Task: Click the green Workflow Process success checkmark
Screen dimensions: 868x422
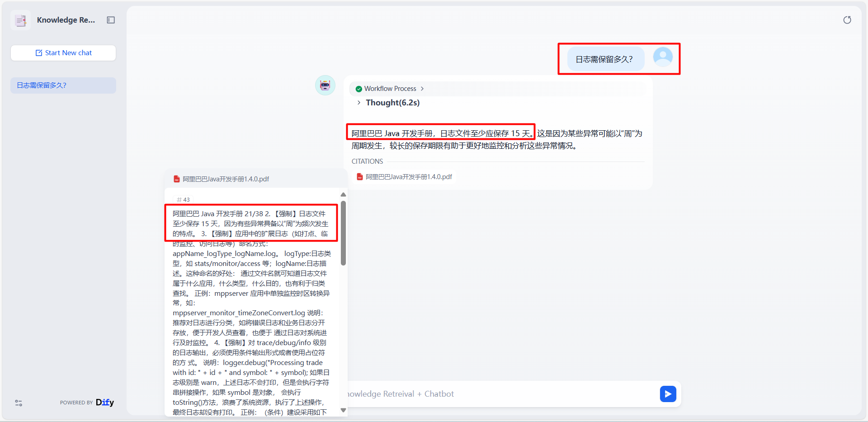Action: point(359,89)
